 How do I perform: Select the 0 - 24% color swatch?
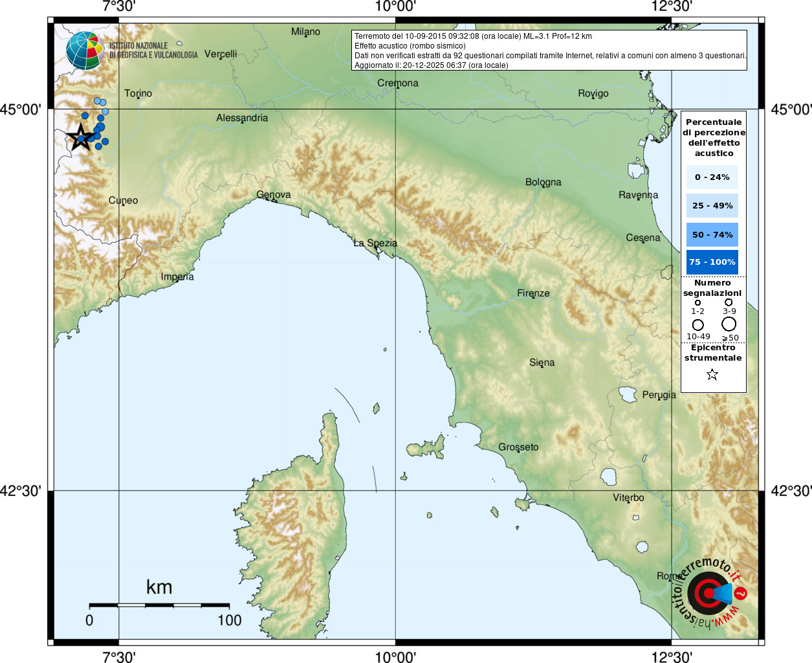coord(712,177)
